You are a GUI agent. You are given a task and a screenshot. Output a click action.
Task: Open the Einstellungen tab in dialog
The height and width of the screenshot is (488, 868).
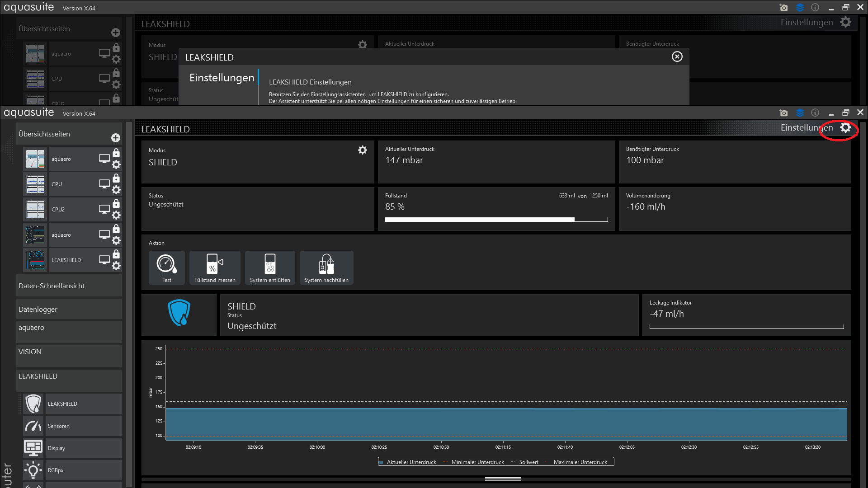(x=222, y=78)
